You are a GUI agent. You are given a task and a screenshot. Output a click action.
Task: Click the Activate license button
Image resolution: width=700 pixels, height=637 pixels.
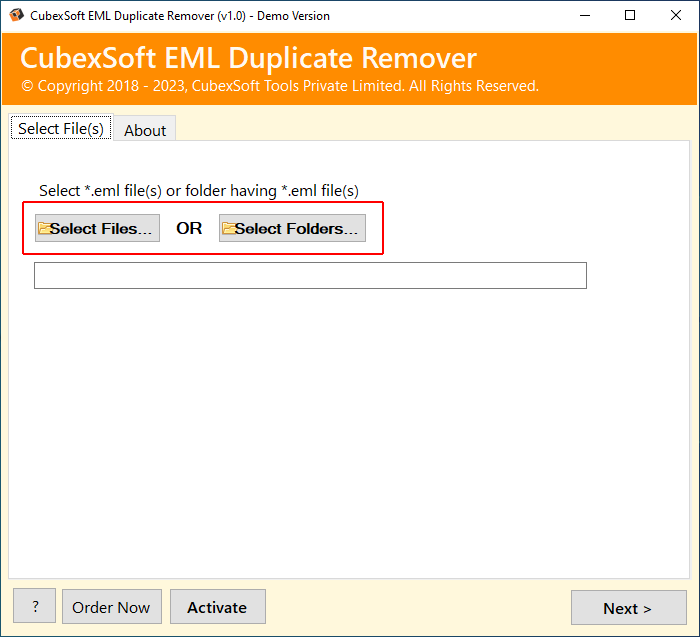tap(217, 607)
